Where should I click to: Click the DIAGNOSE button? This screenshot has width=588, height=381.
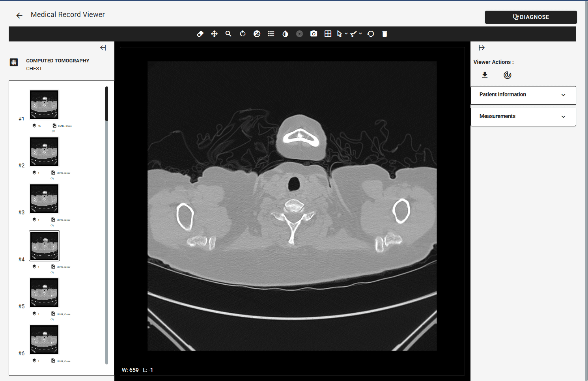531,17
